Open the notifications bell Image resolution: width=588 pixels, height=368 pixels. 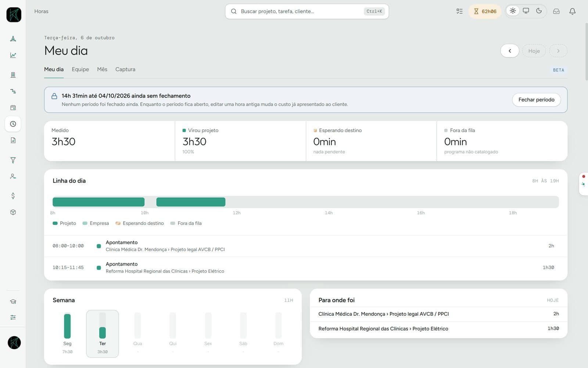point(572,11)
